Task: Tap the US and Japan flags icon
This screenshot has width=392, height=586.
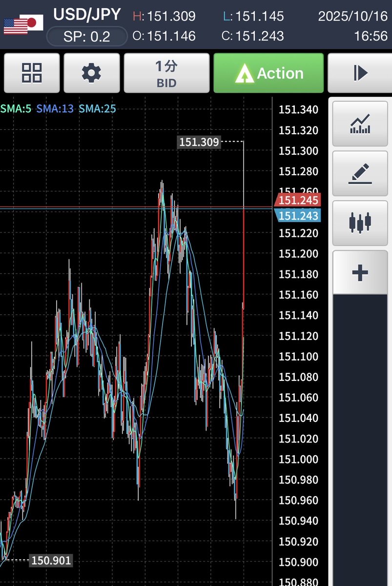Action: [23, 24]
